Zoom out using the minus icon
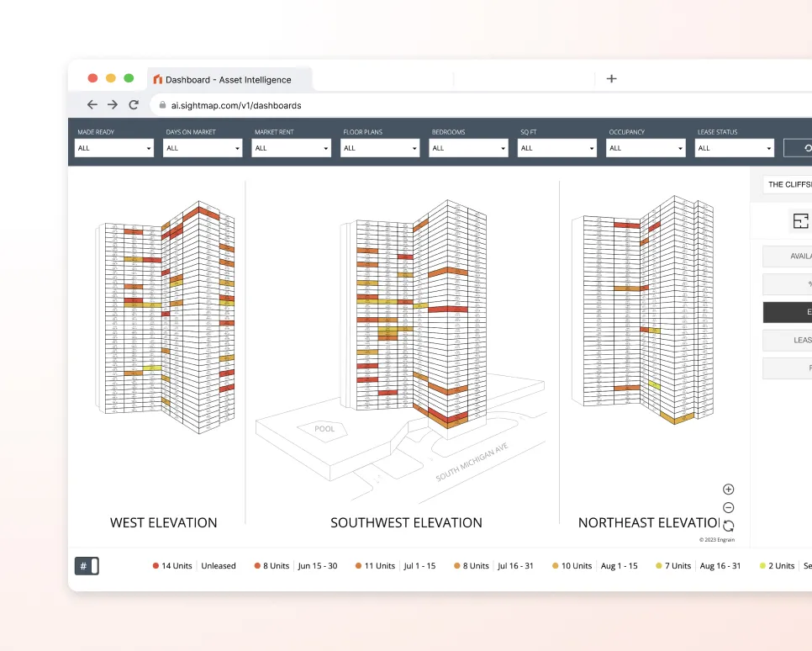Screen dimensions: 812x651 [x=727, y=507]
